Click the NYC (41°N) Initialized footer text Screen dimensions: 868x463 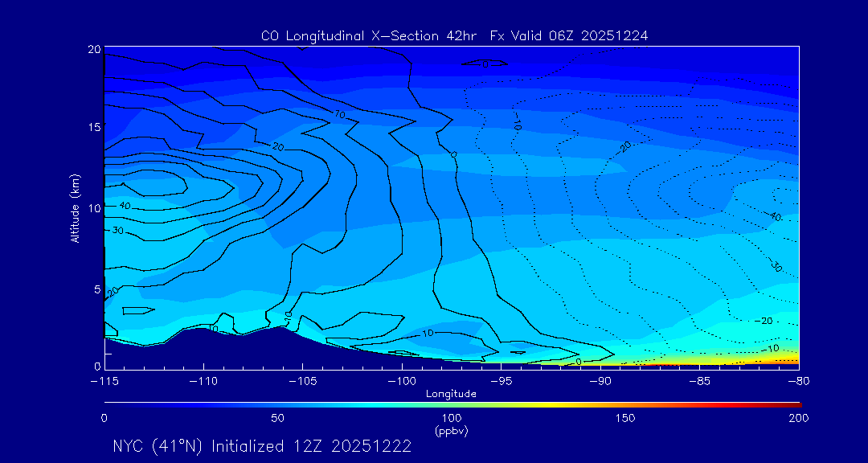[261, 446]
